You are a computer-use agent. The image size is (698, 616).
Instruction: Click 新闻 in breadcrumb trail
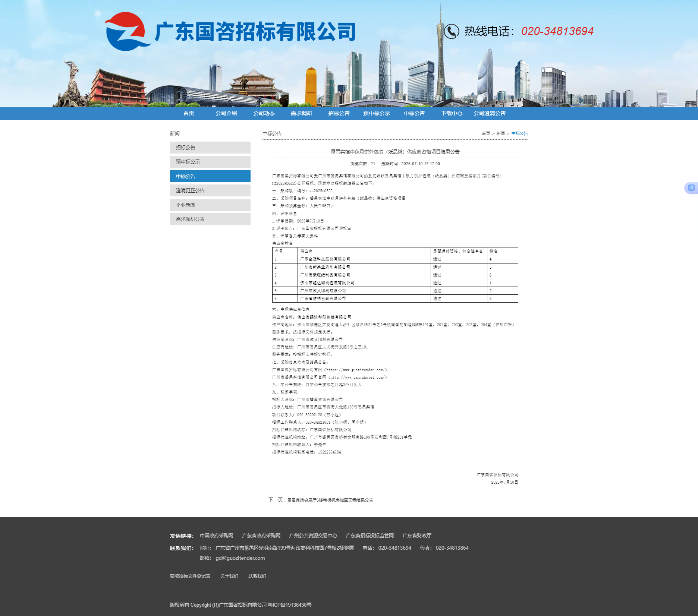click(500, 133)
